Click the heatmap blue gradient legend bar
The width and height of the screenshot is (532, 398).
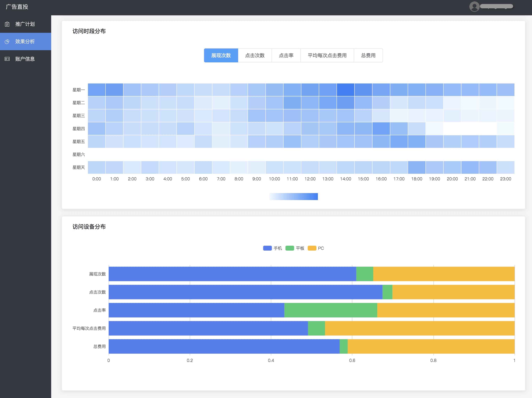pyautogui.click(x=293, y=196)
